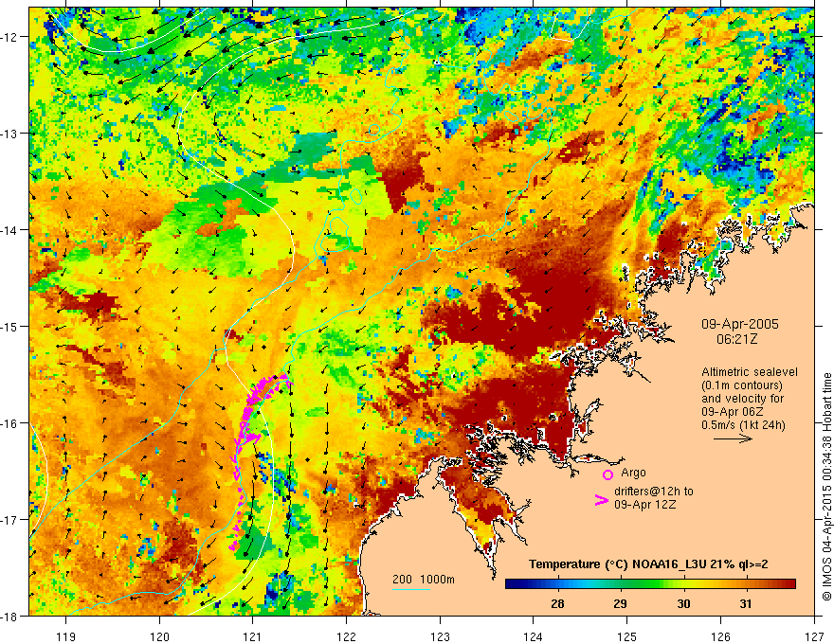This screenshot has height=644, width=834.
Task: Click longitude axis label 125
Action: [627, 636]
